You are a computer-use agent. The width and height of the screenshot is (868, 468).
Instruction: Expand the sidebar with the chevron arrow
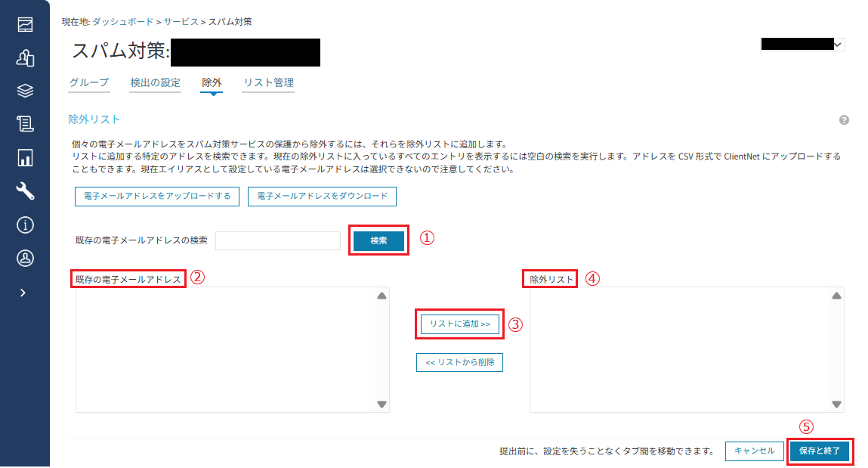point(23,293)
